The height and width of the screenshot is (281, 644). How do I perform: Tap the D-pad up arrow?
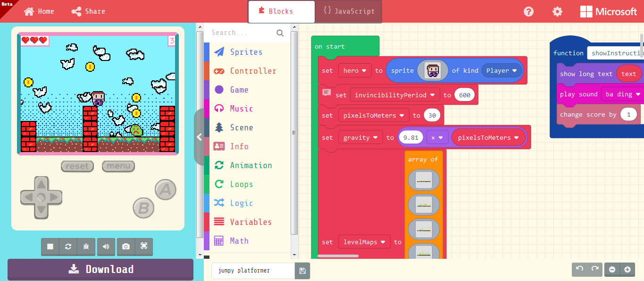(41, 184)
